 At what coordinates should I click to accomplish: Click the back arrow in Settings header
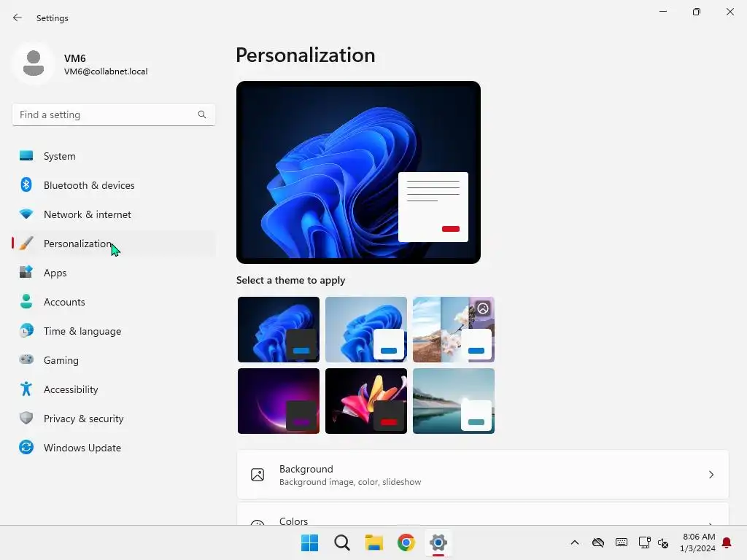point(18,17)
